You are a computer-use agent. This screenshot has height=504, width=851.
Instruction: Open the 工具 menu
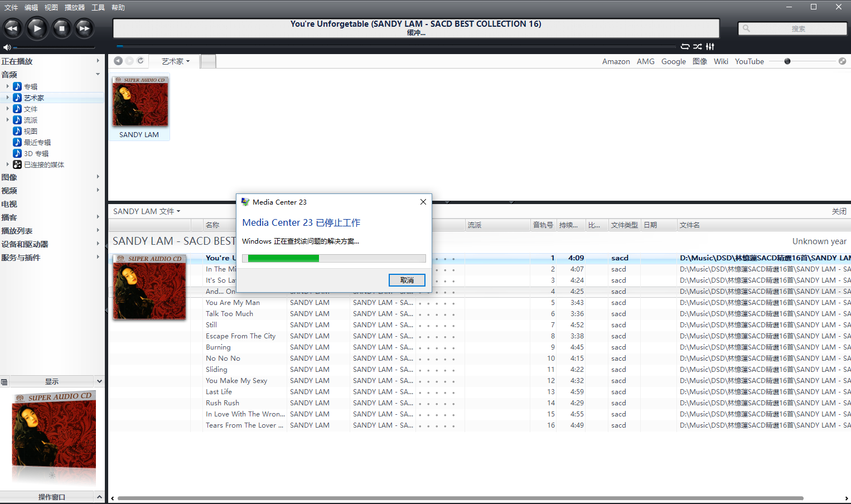pos(98,7)
